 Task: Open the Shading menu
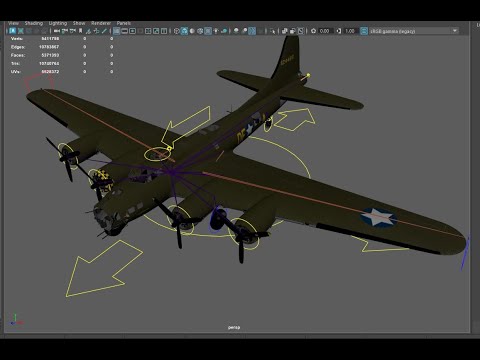pyautogui.click(x=34, y=23)
